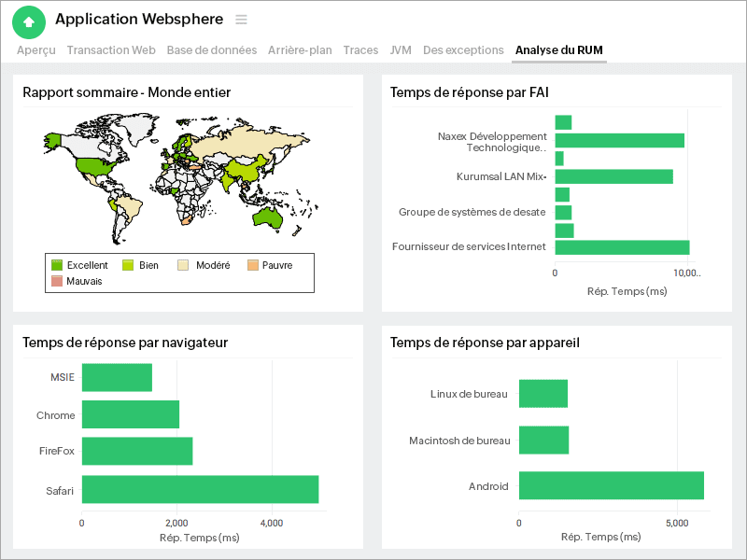Select the Analyse du RUM tab
Screen dimensions: 747x560
558,50
